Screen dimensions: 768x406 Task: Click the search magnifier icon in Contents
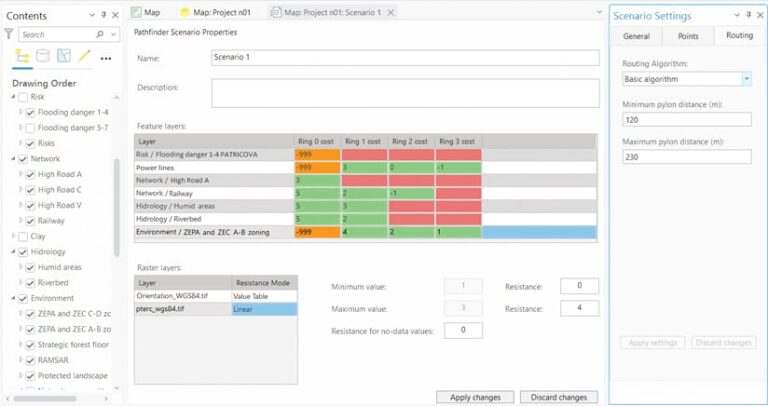point(100,34)
